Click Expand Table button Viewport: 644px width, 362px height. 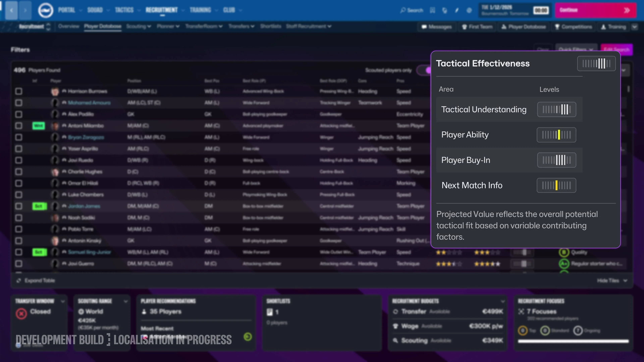click(36, 281)
